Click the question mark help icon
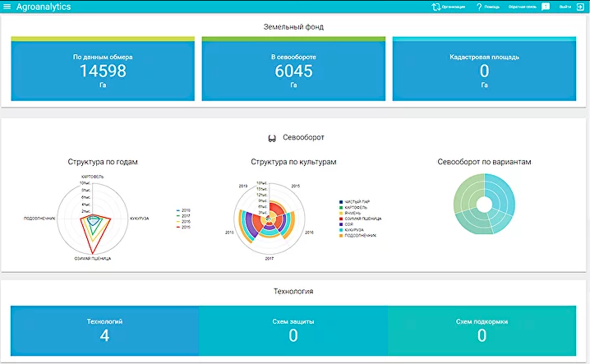 point(479,7)
